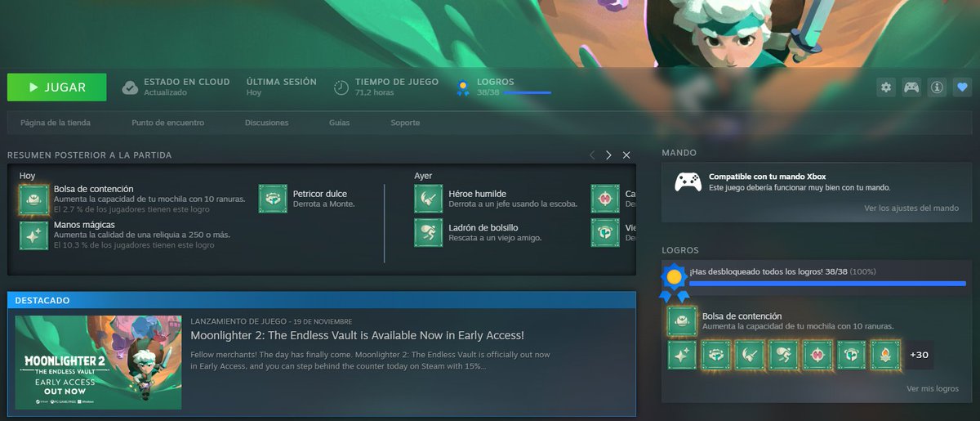Screen dimensions: 980x421
Task: Launch the game with JUGAR button
Action: tap(57, 87)
